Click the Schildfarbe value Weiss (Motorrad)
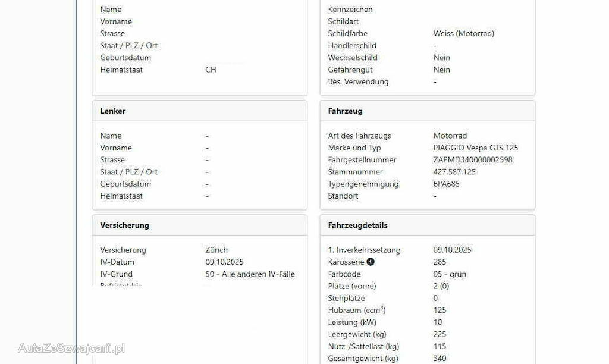 click(463, 33)
